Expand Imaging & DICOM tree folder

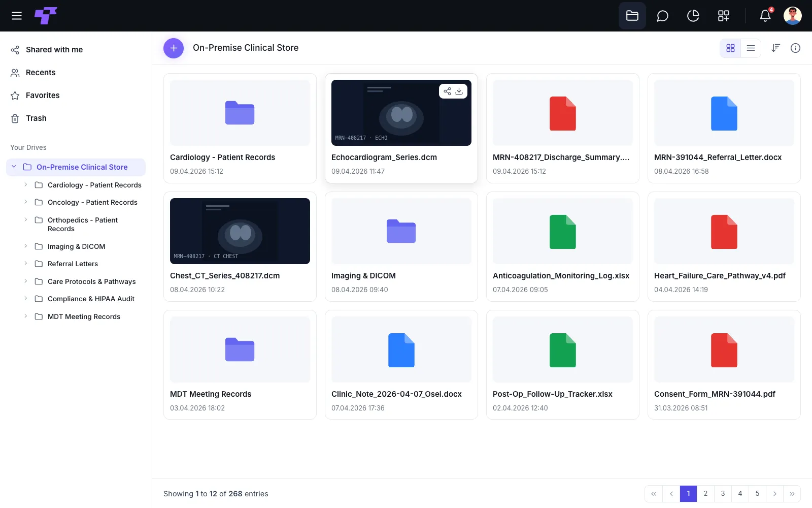click(26, 246)
